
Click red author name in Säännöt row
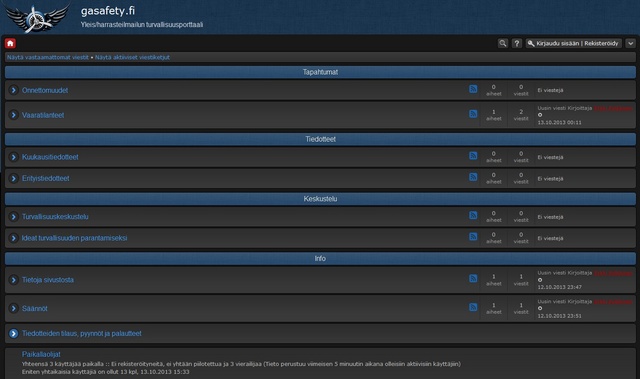613,301
